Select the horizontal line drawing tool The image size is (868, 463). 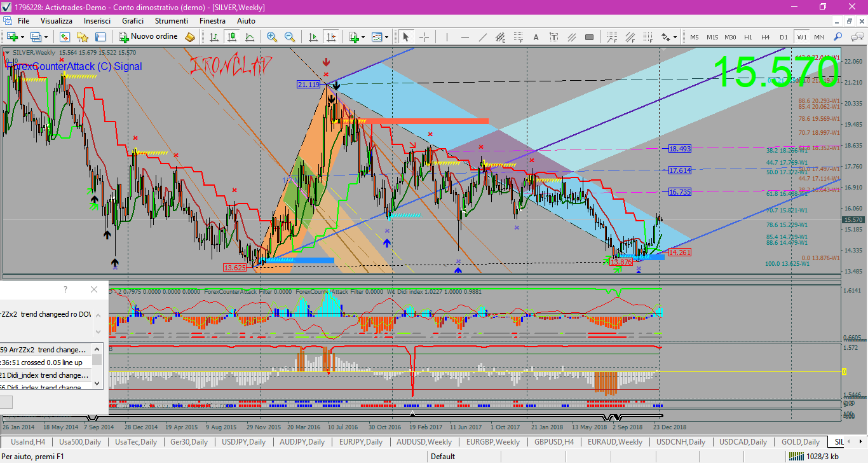tap(465, 37)
